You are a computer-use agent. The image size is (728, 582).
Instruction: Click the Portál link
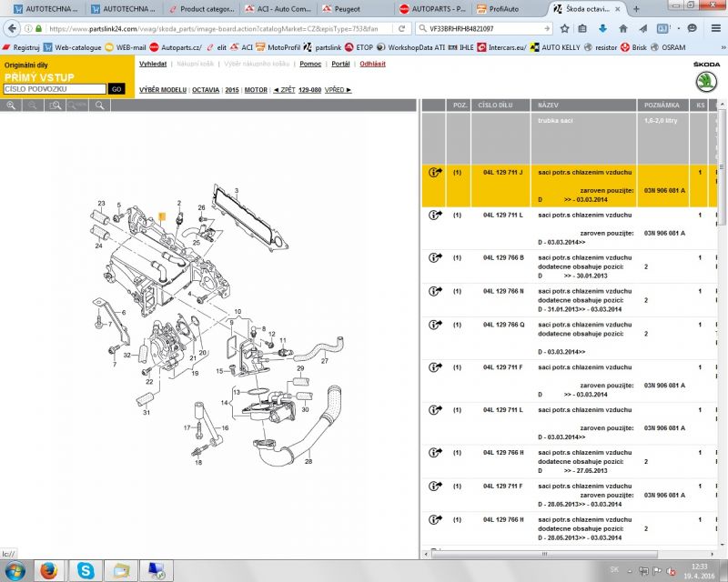[x=340, y=64]
